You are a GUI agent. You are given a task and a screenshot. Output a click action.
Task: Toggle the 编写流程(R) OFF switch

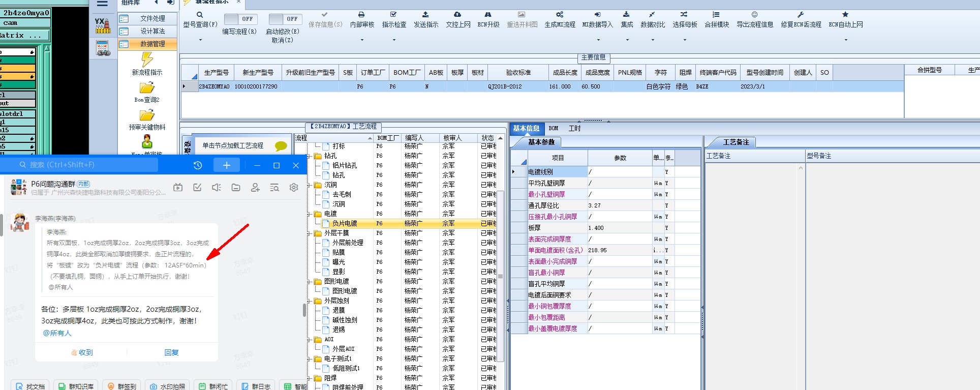click(x=240, y=19)
